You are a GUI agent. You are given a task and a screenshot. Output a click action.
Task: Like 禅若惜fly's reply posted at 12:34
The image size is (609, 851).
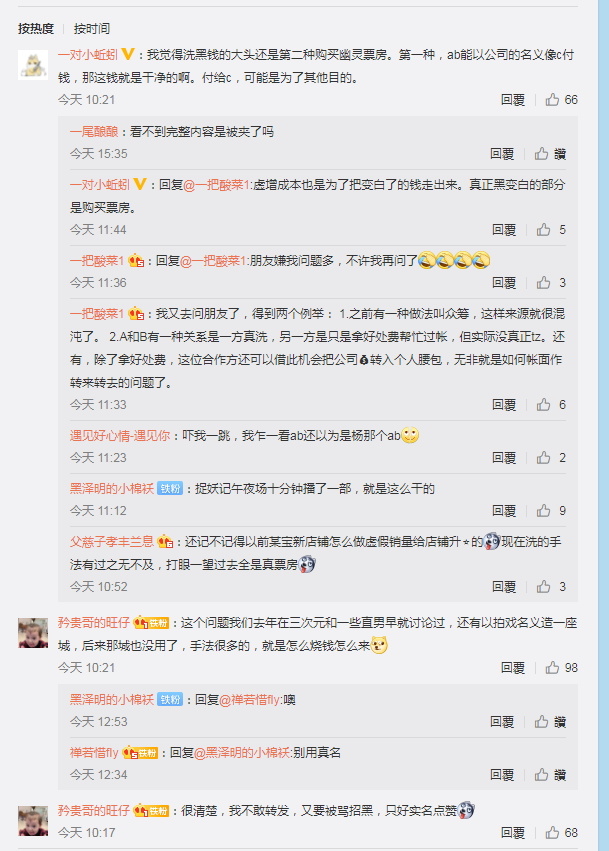pyautogui.click(x=550, y=775)
